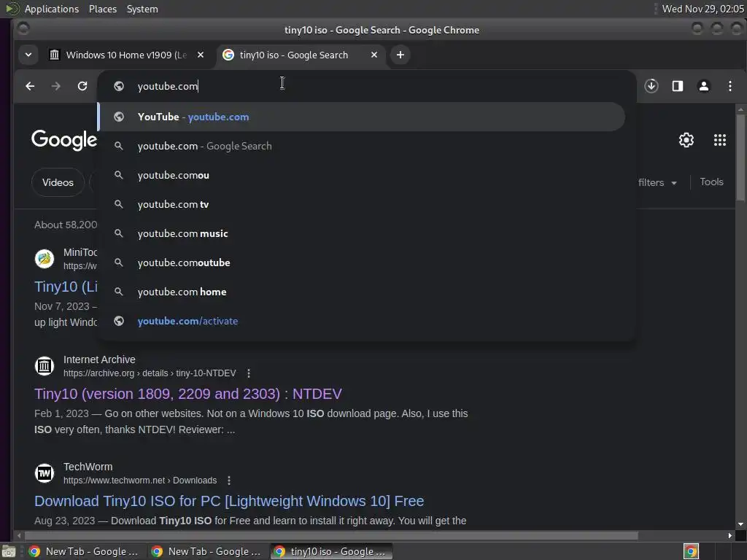Screen dimensions: 747x560
Task: Open youtube.com/activate suggestion
Action: click(x=362, y=321)
